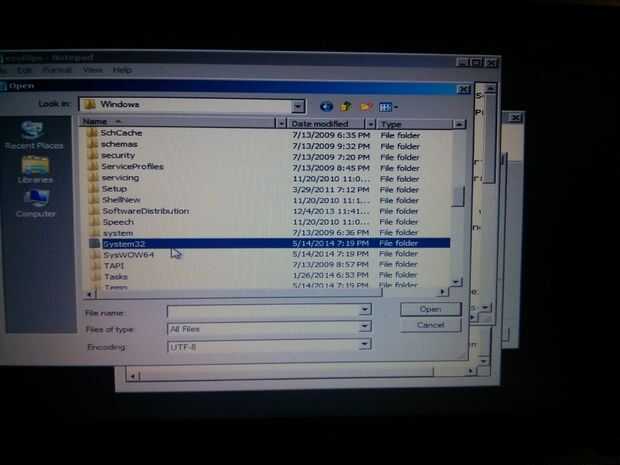Select the Setup folder icon
This screenshot has width=620, height=465.
tap(94, 188)
